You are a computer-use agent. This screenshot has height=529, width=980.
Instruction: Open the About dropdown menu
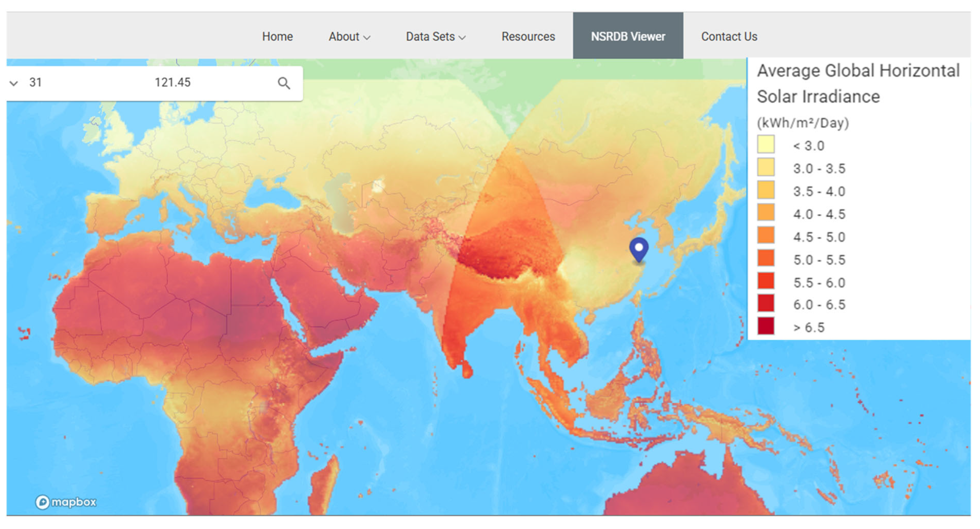pyautogui.click(x=349, y=37)
